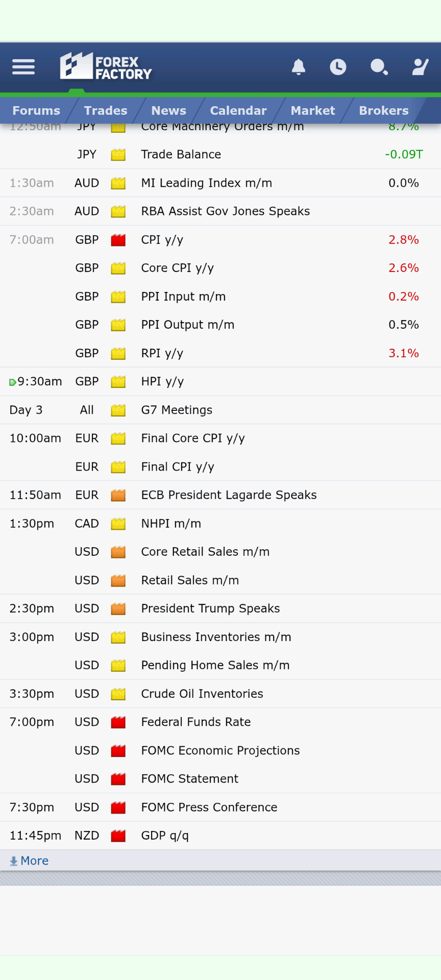Click red impact icon for GBP CPI y/y
The width and height of the screenshot is (441, 980).
[118, 240]
